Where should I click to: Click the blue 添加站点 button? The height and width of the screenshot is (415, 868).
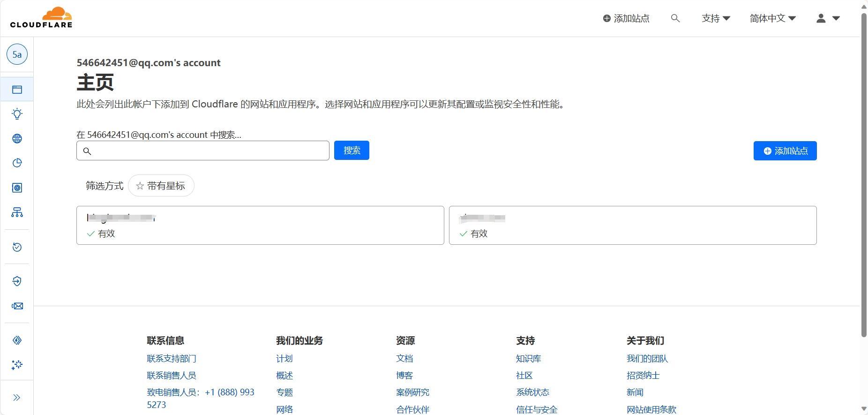pyautogui.click(x=785, y=151)
